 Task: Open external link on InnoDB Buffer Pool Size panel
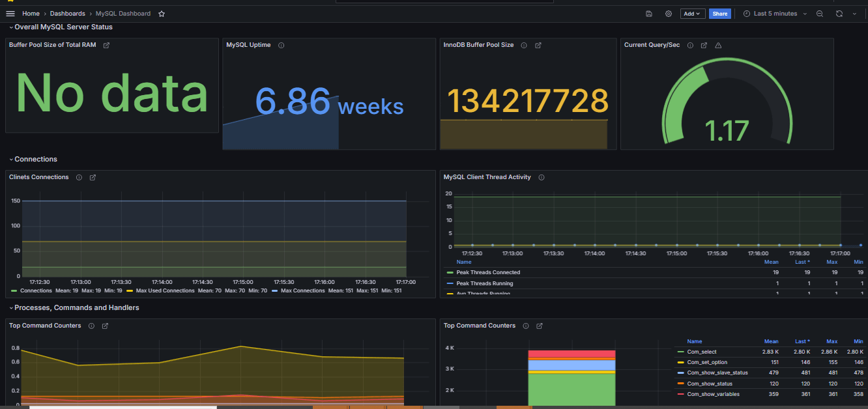click(538, 46)
